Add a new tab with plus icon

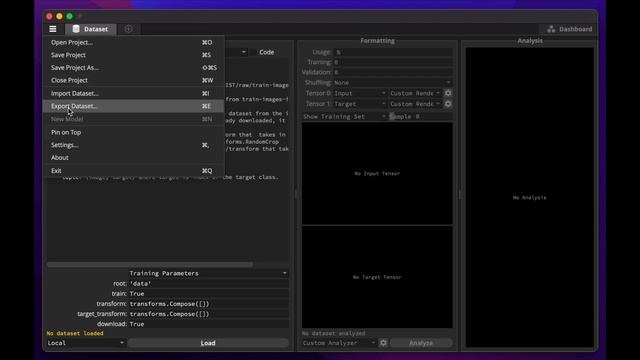pyautogui.click(x=129, y=29)
